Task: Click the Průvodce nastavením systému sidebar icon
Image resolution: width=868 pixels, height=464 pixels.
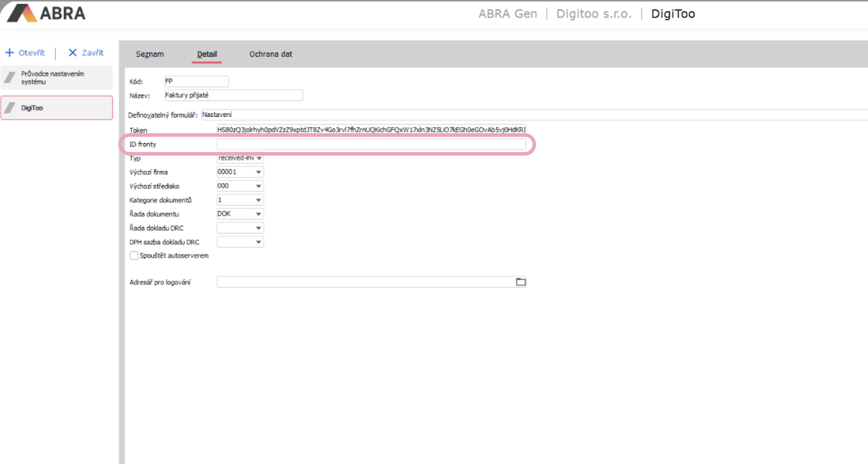Action: pyautogui.click(x=10, y=77)
